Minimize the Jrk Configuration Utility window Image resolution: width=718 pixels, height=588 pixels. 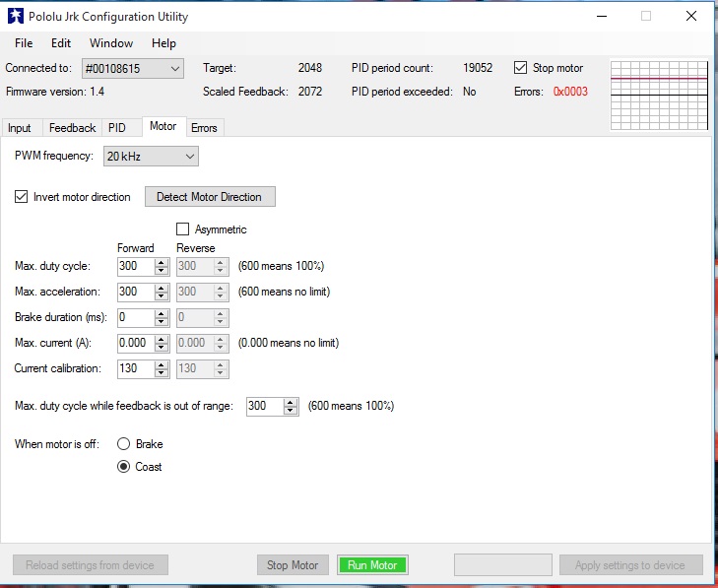[602, 16]
